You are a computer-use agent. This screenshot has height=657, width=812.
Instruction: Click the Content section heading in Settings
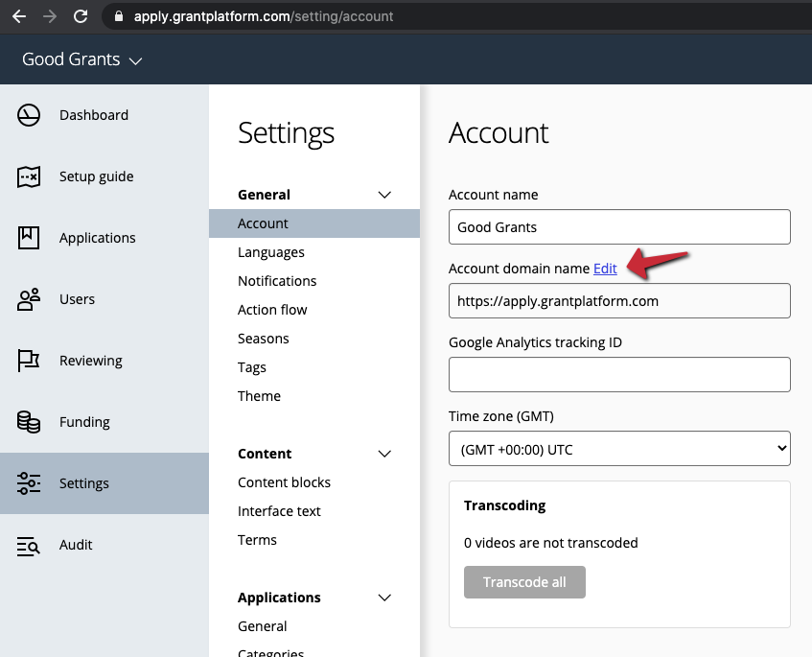click(x=265, y=454)
